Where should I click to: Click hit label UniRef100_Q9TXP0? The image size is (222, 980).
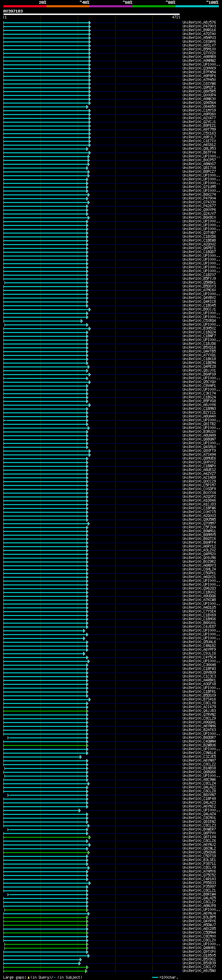click(199, 951)
